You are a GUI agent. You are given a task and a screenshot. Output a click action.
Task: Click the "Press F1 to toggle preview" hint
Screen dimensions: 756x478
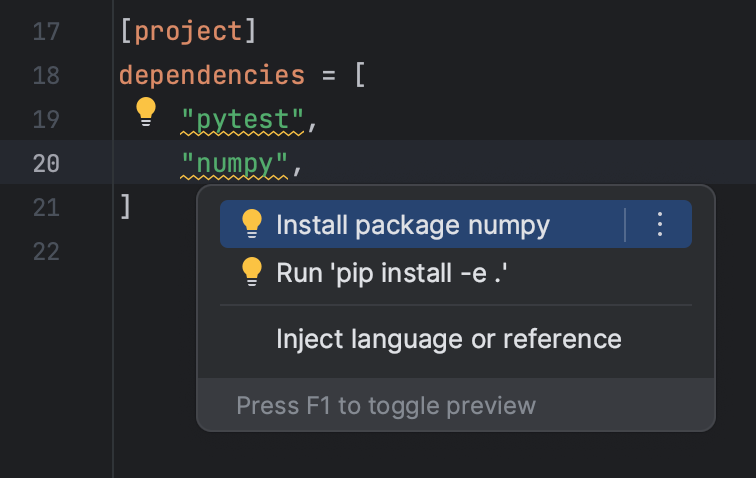pyautogui.click(x=386, y=405)
